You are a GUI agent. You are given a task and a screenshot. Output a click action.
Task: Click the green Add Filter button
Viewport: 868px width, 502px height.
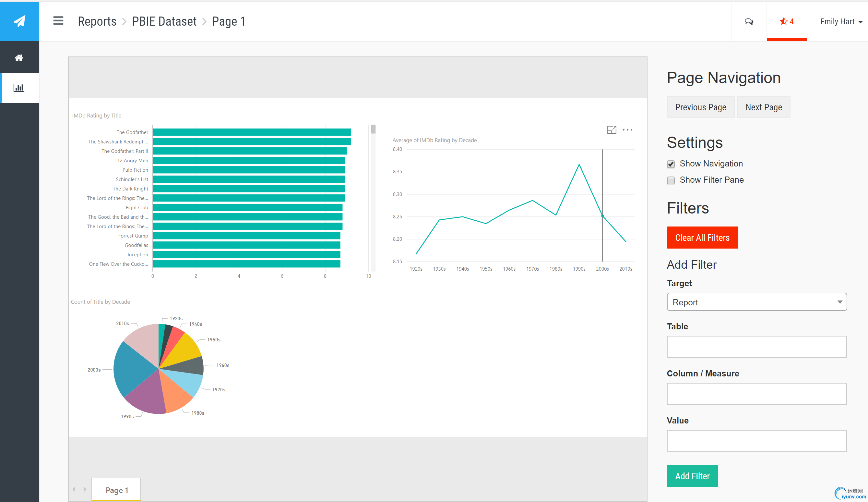[692, 476]
